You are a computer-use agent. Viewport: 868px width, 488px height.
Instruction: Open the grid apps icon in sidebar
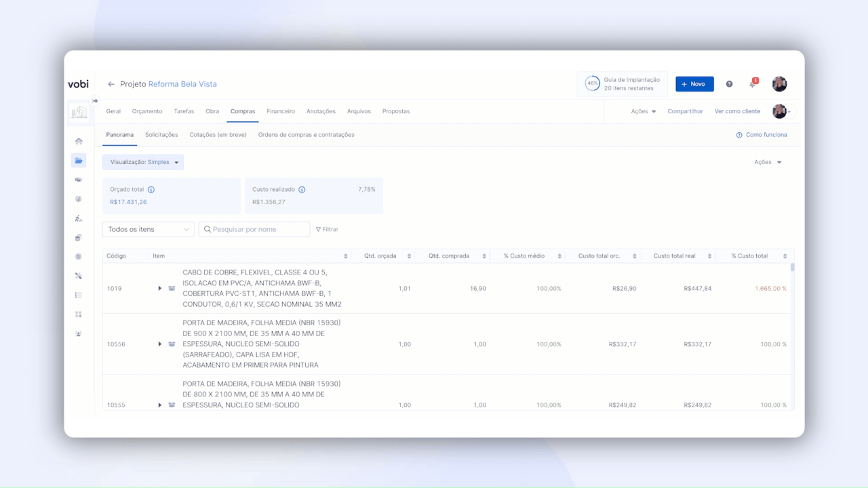click(x=79, y=314)
